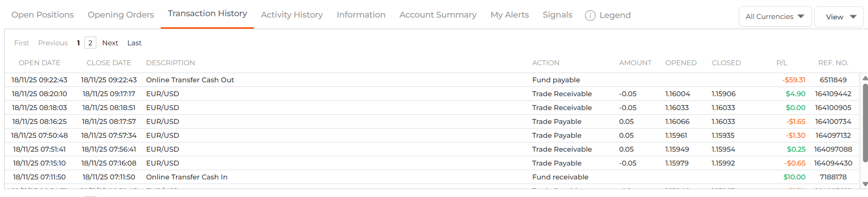
Task: Go to Account Summary tab
Action: (x=438, y=15)
